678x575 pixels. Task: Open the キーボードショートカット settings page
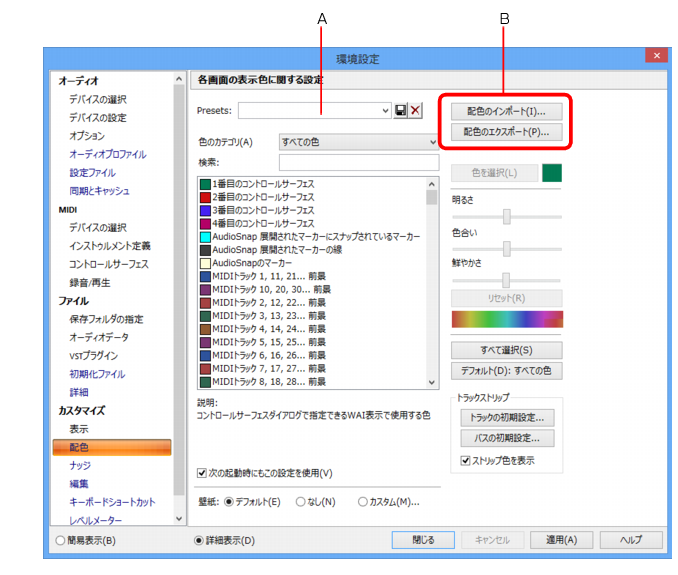(x=112, y=502)
